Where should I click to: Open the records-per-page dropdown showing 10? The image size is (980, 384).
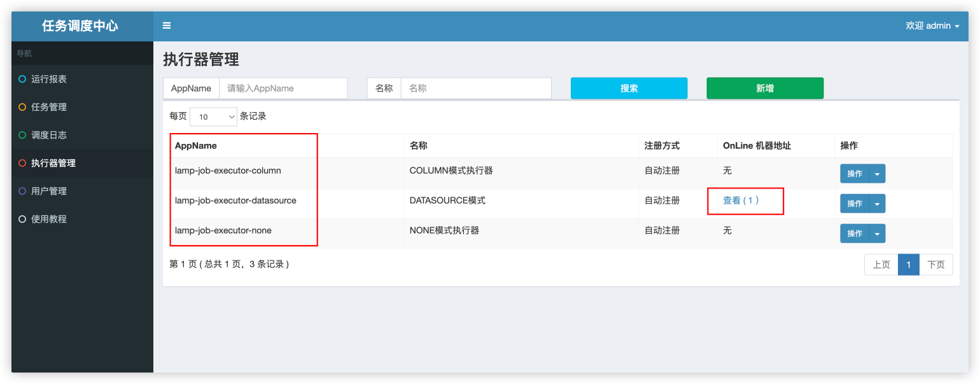pos(213,117)
